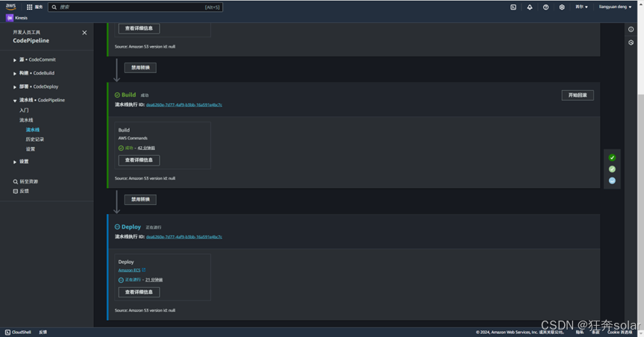This screenshot has width=644, height=337.
Task: Open the notifications bell
Action: pyautogui.click(x=529, y=7)
